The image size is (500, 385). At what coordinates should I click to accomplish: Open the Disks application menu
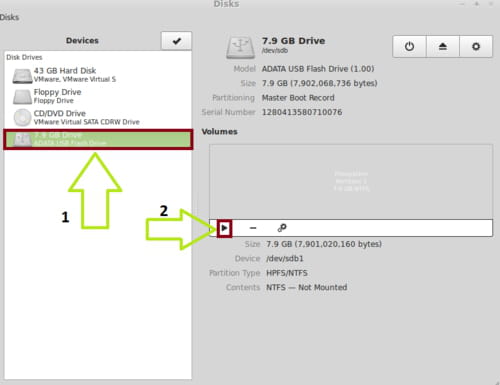tap(9, 17)
